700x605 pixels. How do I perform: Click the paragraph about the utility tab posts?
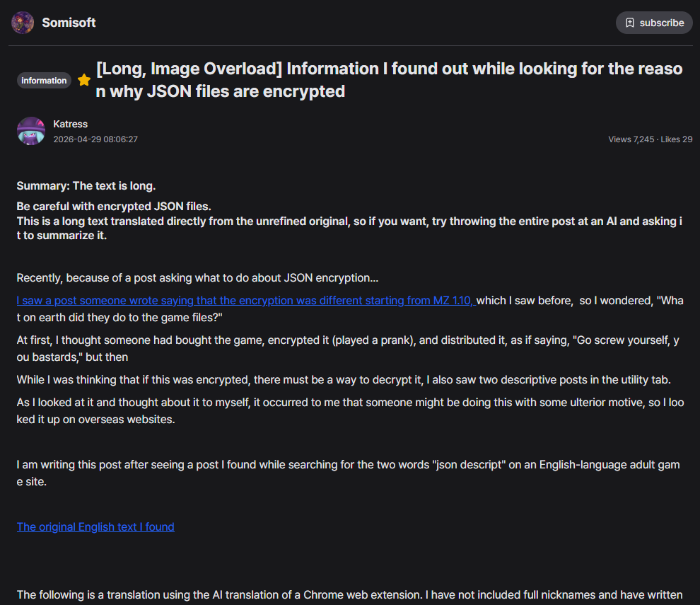pos(344,380)
